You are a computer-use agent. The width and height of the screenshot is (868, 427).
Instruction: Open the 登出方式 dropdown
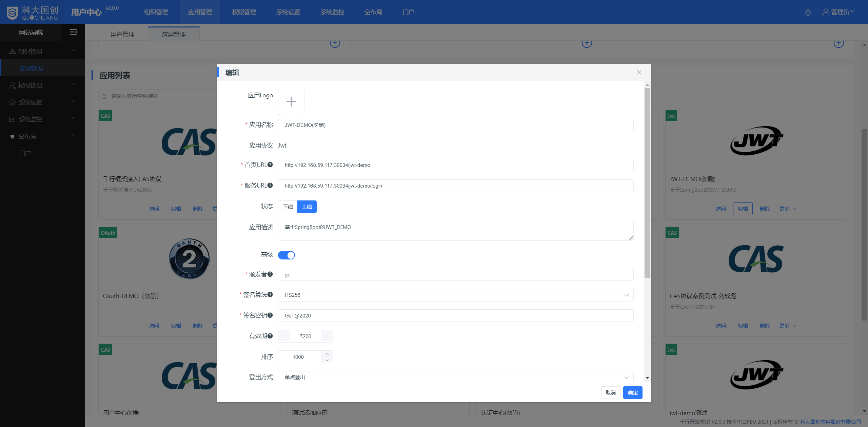tap(456, 377)
